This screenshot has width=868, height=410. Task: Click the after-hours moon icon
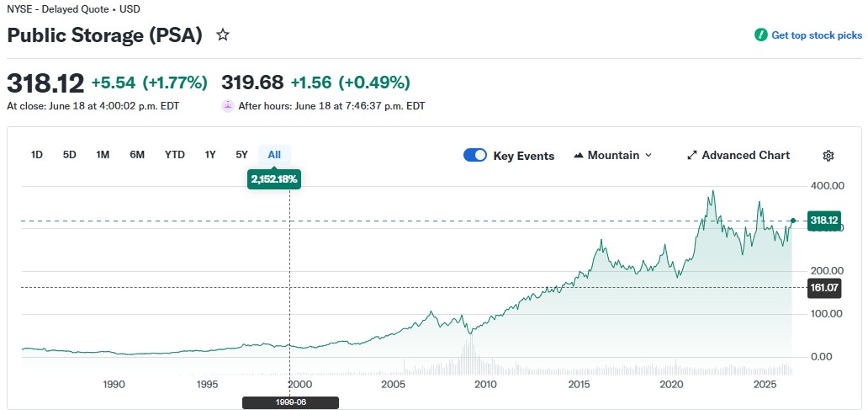tap(228, 106)
